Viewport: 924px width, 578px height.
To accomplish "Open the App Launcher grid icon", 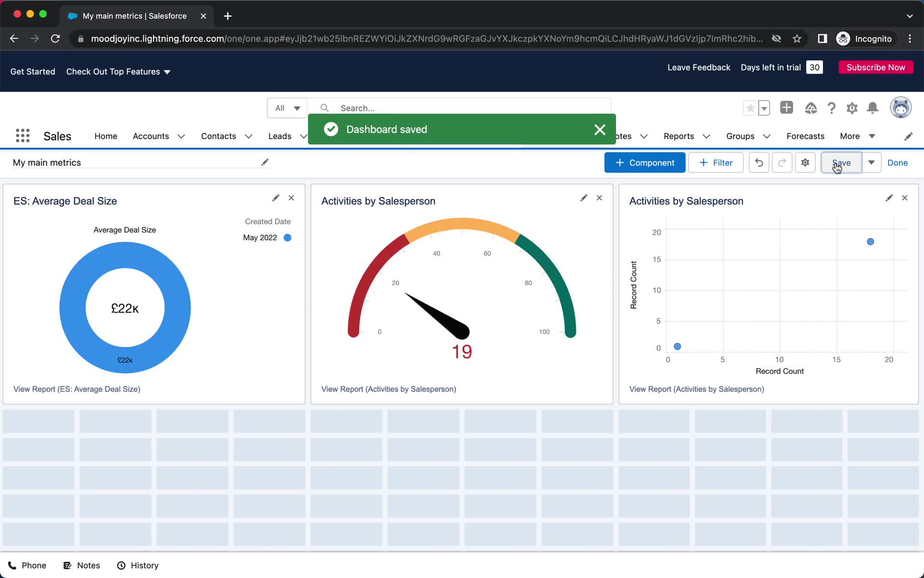I will tap(23, 136).
